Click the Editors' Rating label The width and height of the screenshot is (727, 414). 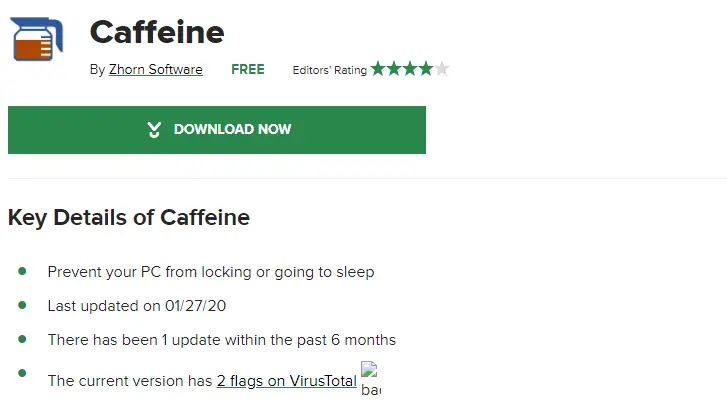pos(329,70)
